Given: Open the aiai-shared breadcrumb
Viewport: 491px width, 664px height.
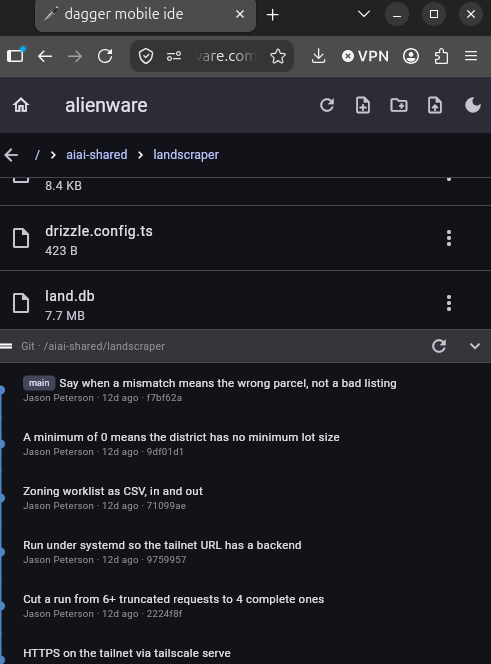Looking at the screenshot, I should 97,155.
